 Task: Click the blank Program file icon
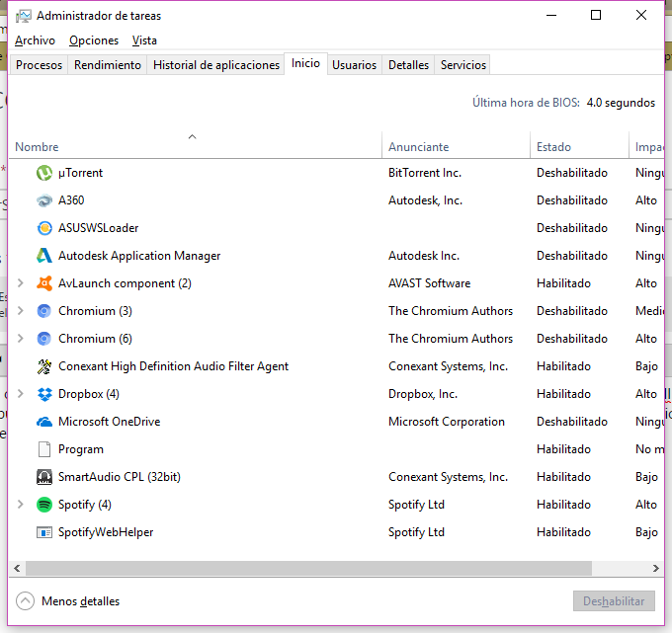(x=44, y=449)
